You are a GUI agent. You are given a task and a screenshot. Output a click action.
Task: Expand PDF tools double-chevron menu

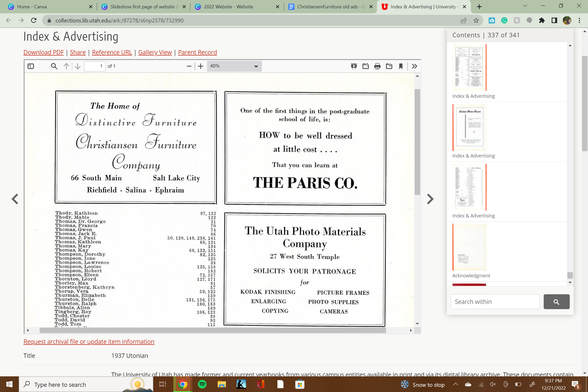pos(414,66)
